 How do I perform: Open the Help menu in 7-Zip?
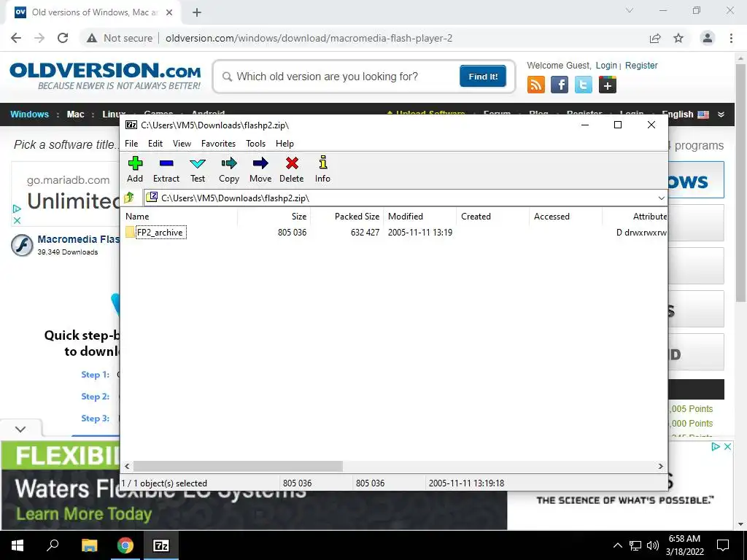point(285,144)
